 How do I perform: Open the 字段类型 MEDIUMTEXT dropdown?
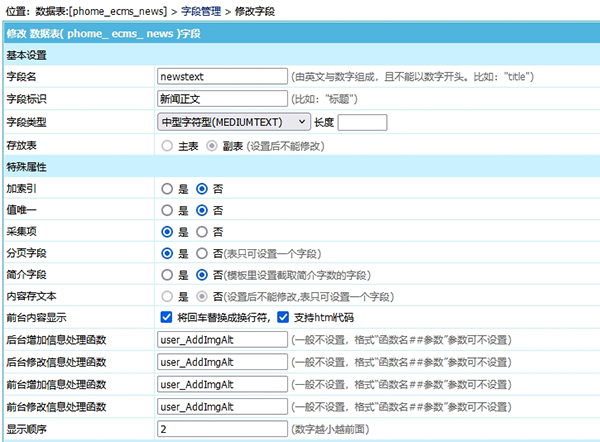coord(234,122)
